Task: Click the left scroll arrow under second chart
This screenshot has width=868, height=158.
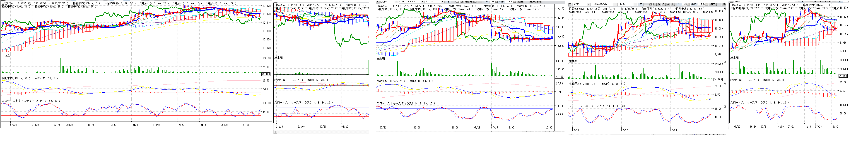Action: (x=275, y=132)
